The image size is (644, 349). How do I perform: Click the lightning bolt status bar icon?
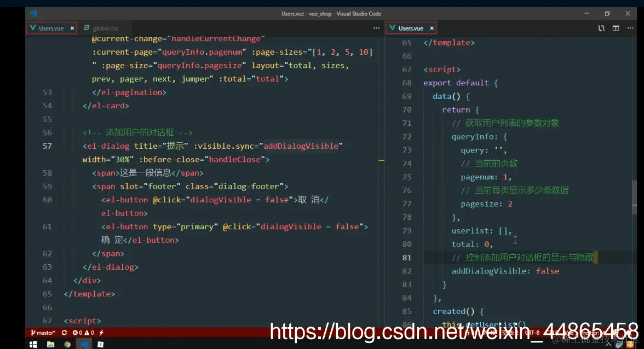(101, 333)
